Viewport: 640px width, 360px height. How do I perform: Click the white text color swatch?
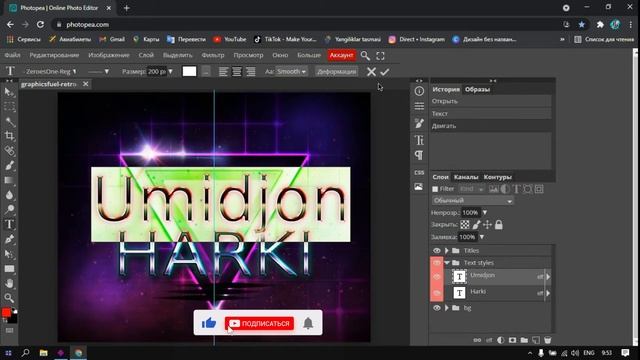[x=189, y=71]
